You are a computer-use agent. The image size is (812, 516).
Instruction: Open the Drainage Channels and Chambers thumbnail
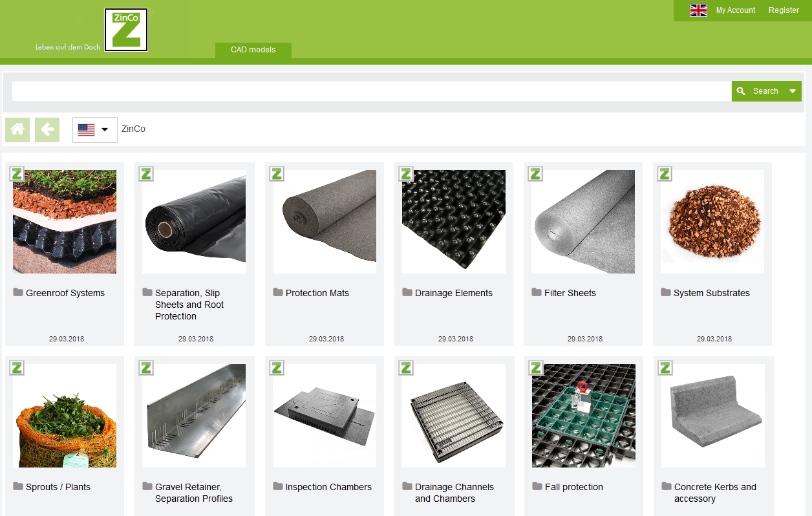454,416
